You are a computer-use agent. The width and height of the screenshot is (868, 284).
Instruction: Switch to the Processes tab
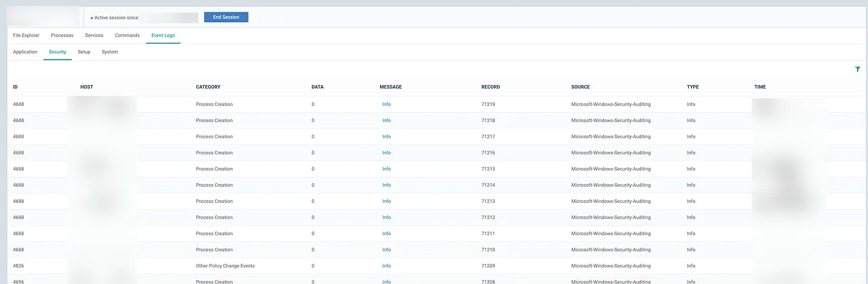tap(62, 35)
